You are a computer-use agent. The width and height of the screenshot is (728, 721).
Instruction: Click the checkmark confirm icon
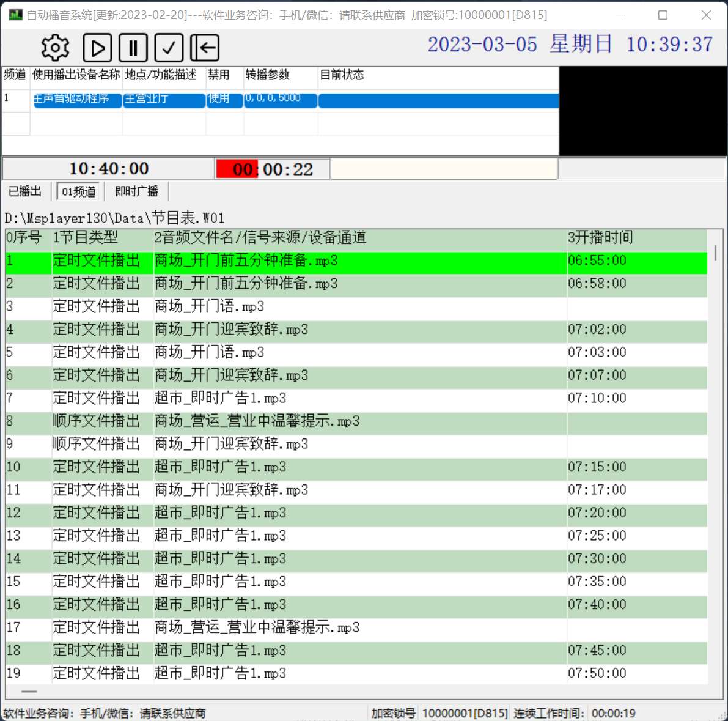pyautogui.click(x=169, y=47)
